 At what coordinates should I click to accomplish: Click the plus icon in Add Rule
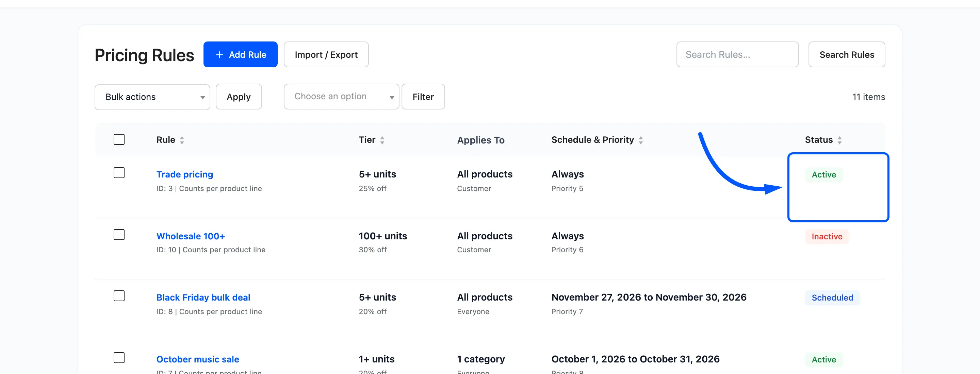click(x=219, y=55)
